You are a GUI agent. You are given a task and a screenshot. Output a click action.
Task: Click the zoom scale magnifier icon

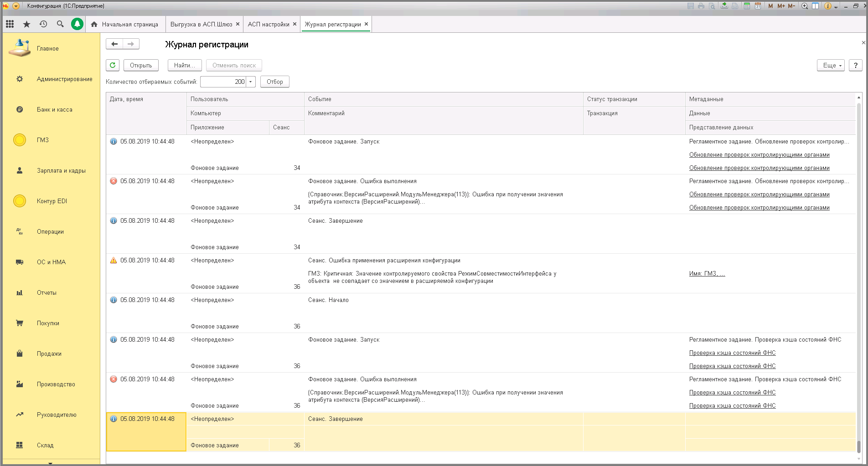coord(805,6)
